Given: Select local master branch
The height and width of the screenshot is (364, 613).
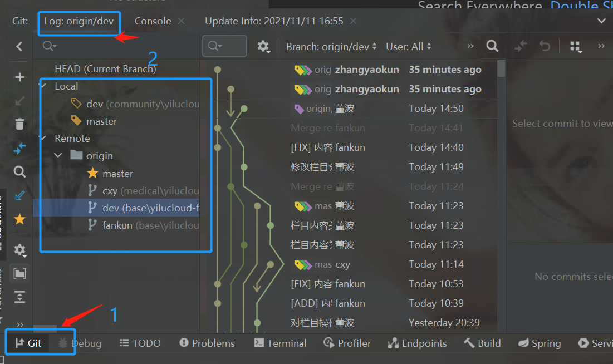Looking at the screenshot, I should 94,121.
